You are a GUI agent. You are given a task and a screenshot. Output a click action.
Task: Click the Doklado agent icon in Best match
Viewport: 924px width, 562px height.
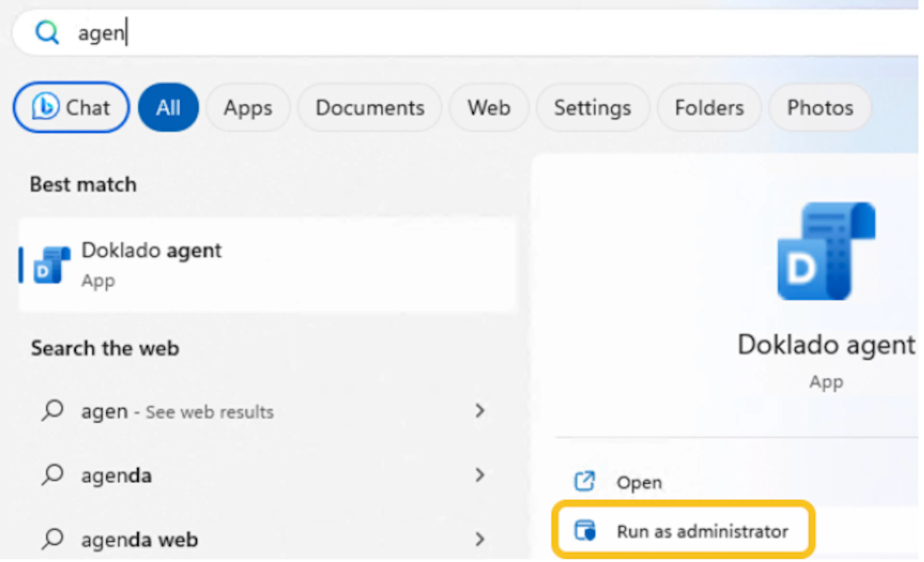point(52,265)
